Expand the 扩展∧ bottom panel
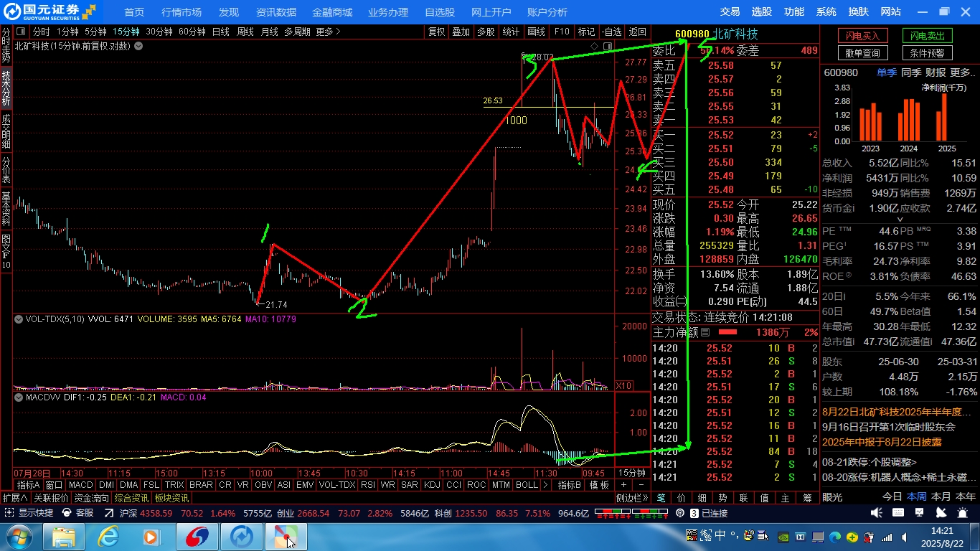This screenshot has width=980, height=551. click(x=15, y=497)
